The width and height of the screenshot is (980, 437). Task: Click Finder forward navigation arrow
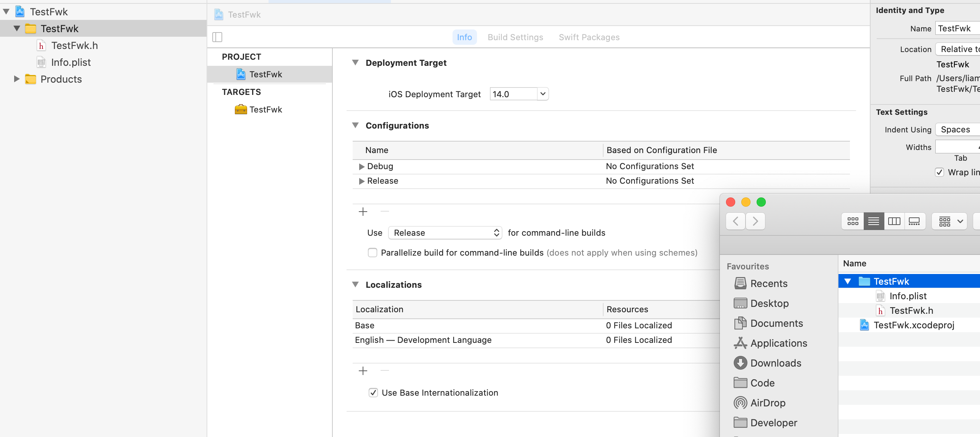(755, 221)
